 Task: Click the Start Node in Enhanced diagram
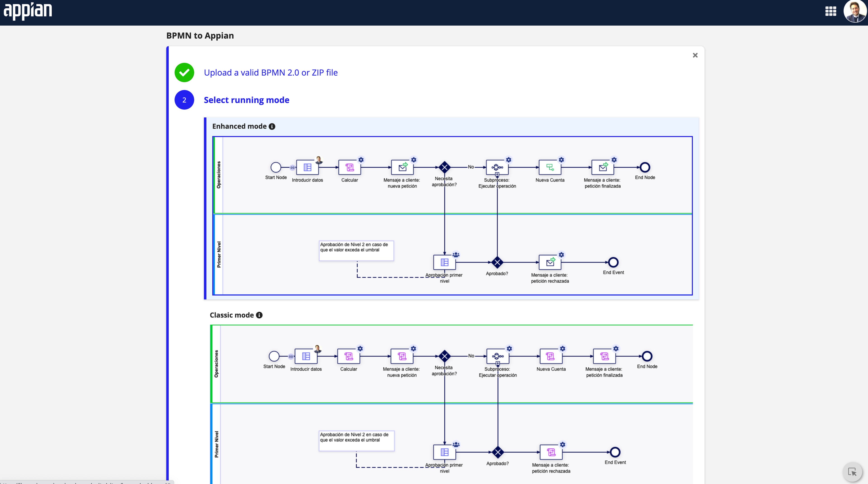[x=276, y=167]
